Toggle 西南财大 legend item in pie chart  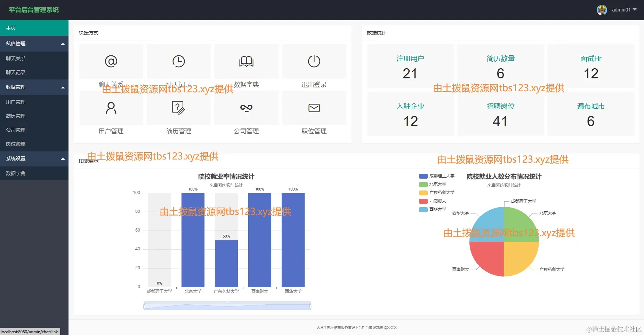pyautogui.click(x=433, y=201)
